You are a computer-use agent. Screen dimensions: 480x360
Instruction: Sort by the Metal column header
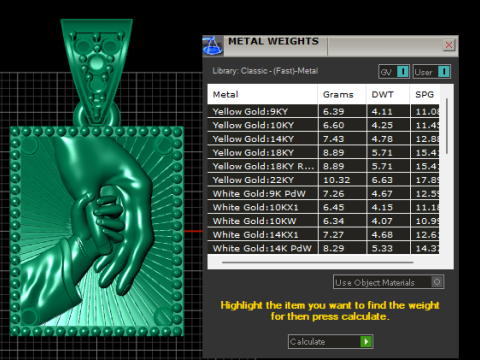262,94
